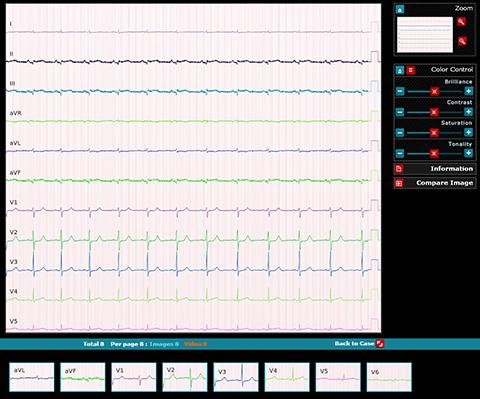The image size is (480, 399).
Task: Click the zoom-out magnifier icon
Action: tap(462, 41)
